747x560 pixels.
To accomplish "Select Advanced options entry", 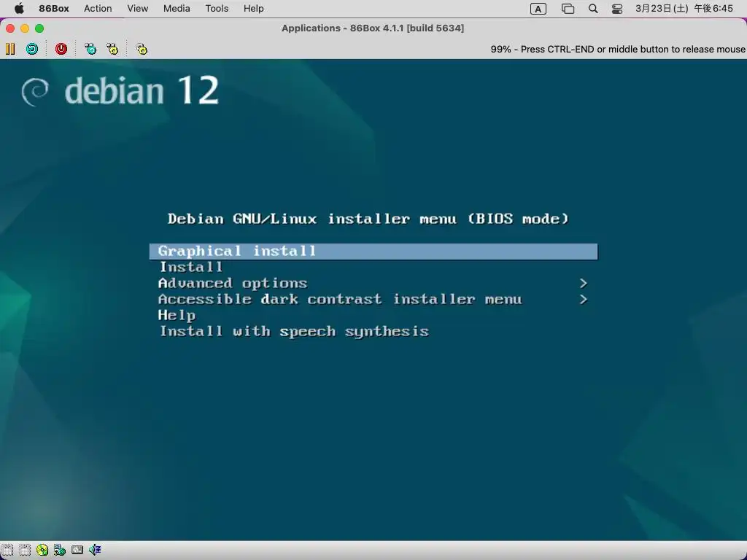I will [233, 284].
